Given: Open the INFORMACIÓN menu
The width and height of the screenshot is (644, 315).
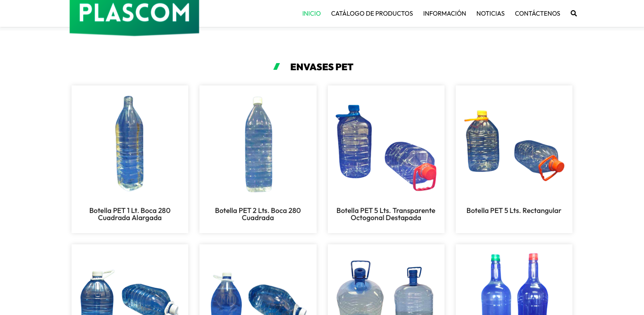Looking at the screenshot, I should coord(445,13).
